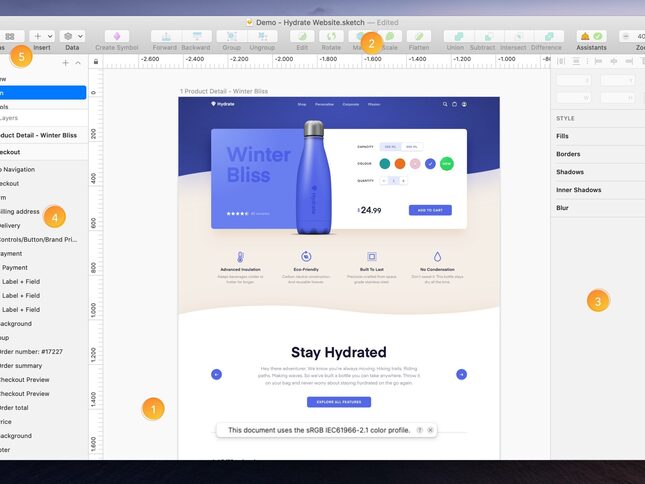Click the Group toolbar icon
The image size is (645, 484).
click(x=232, y=37)
